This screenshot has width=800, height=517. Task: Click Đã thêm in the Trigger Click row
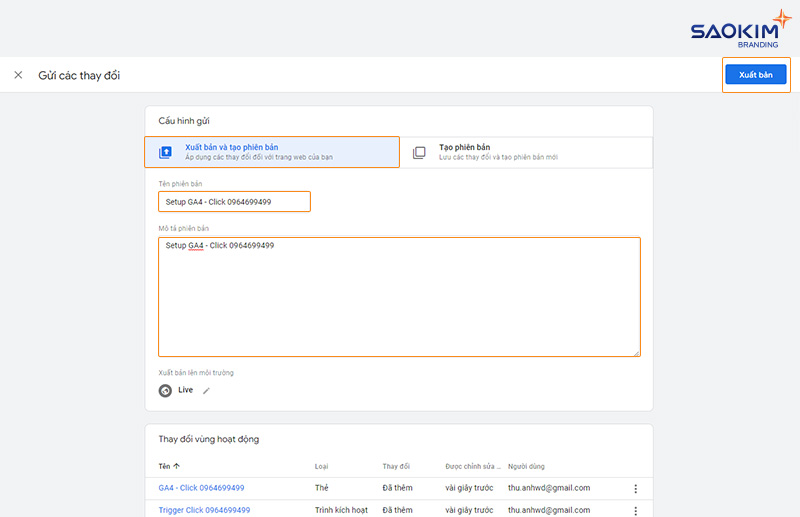397,510
